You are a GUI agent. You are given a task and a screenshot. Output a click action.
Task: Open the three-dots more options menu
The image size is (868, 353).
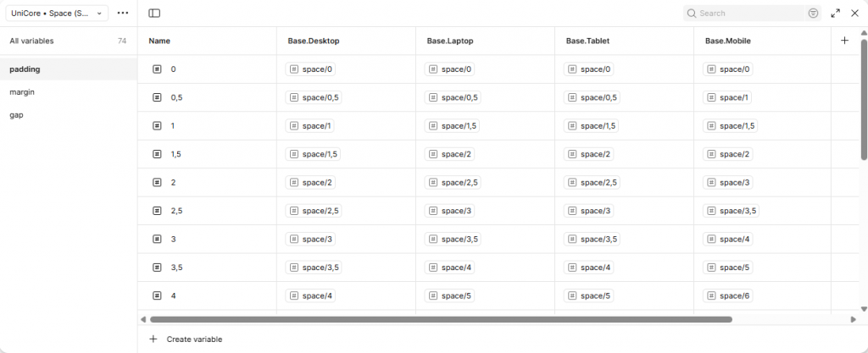123,14
